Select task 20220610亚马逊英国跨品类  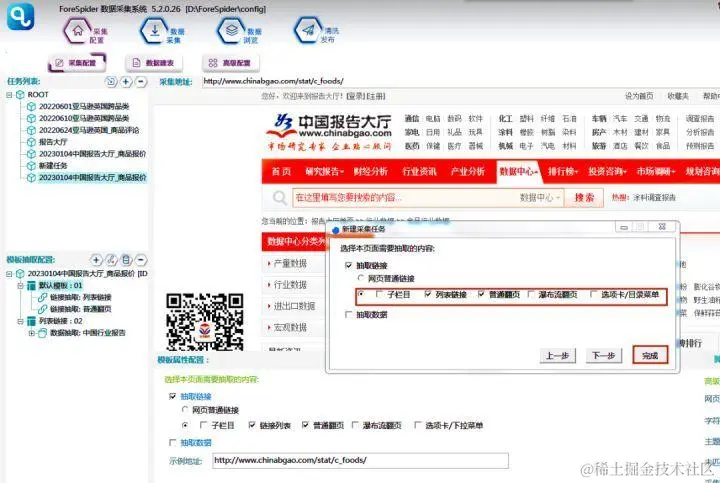click(84, 118)
